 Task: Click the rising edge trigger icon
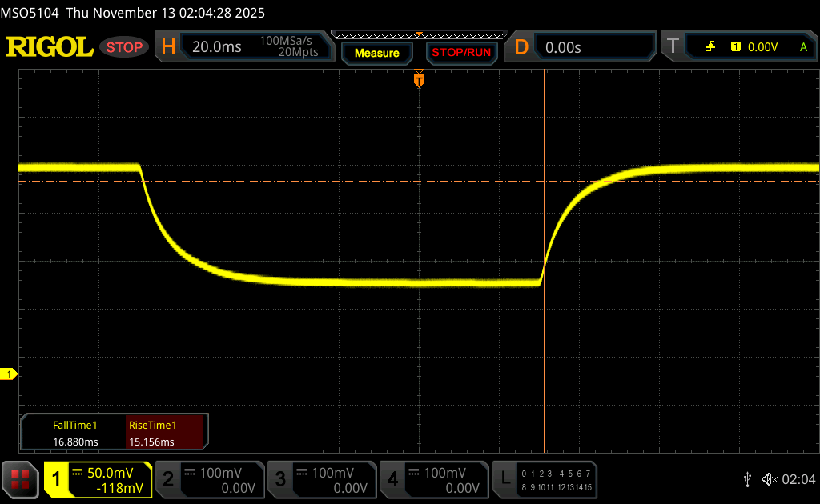tap(710, 47)
